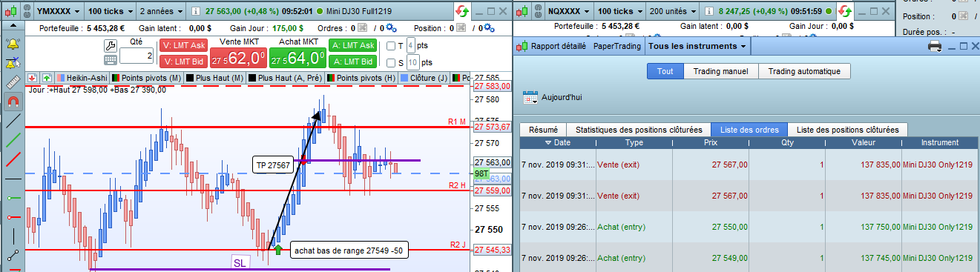The height and width of the screenshot is (272, 980).
Task: Click the Achat MKT 27 564,0 button
Action: click(x=297, y=58)
